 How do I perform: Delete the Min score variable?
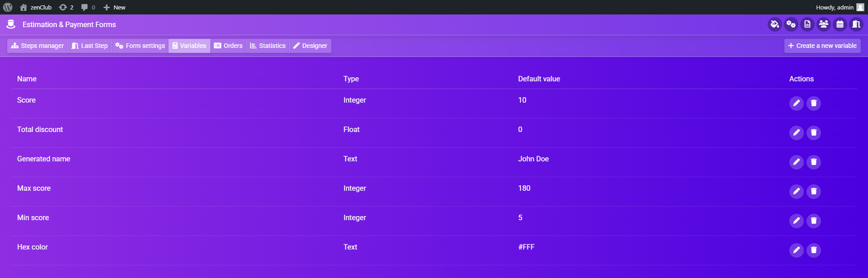(814, 221)
